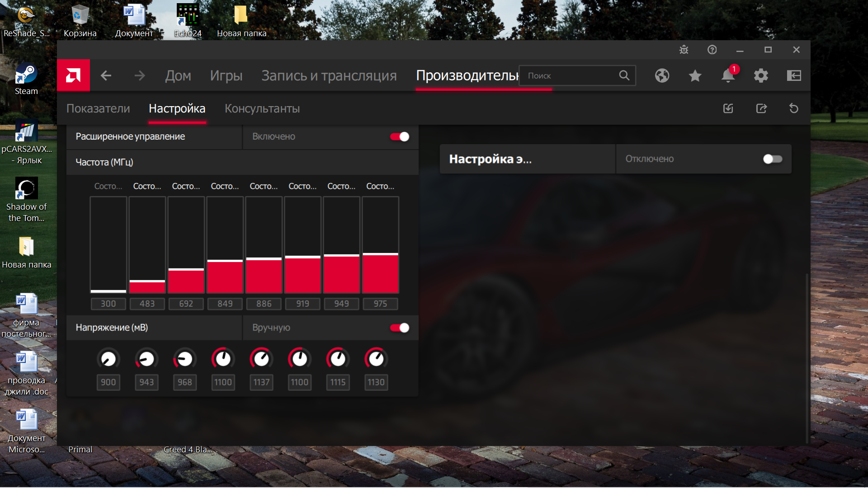Open favorites with the star icon

[x=695, y=75]
